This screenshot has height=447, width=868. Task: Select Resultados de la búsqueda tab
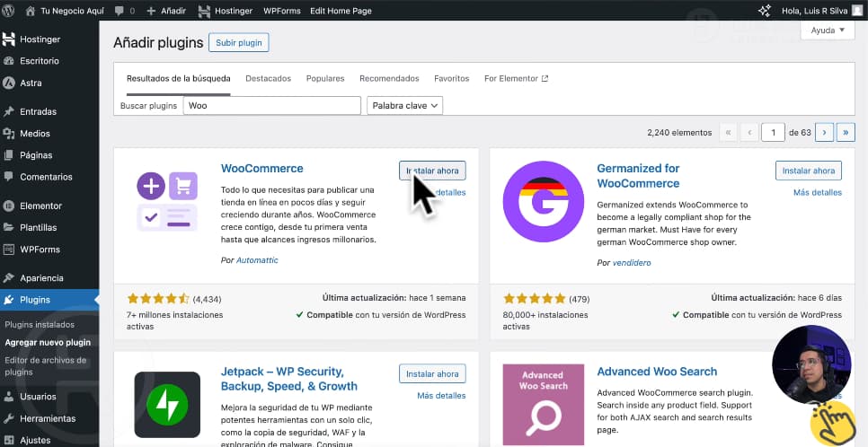coord(178,79)
